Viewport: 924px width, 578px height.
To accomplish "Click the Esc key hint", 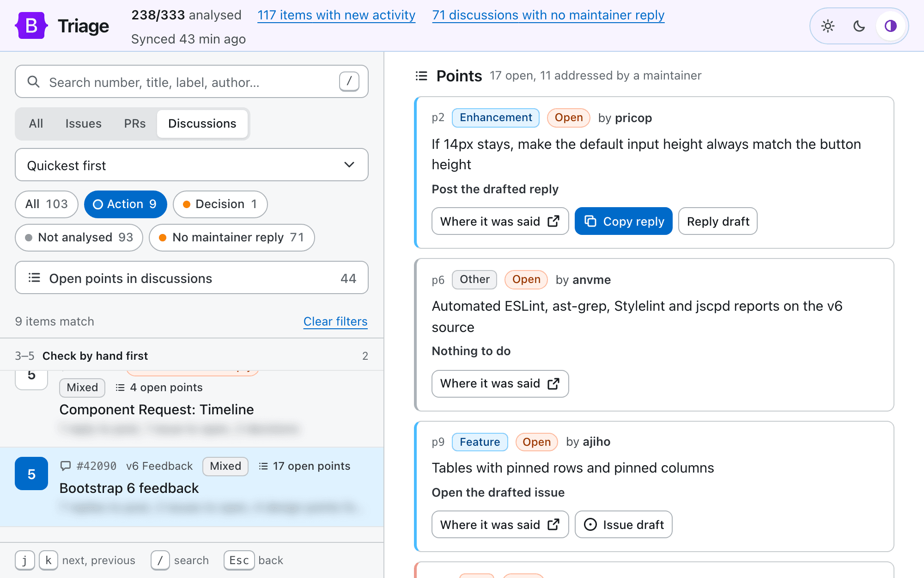I will coord(239,560).
